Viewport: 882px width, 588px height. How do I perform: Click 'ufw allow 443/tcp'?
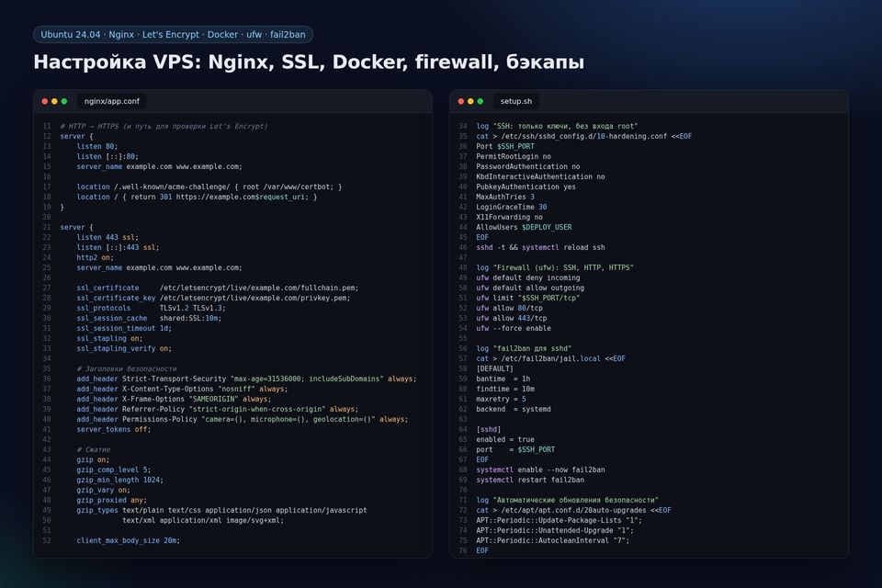point(512,319)
